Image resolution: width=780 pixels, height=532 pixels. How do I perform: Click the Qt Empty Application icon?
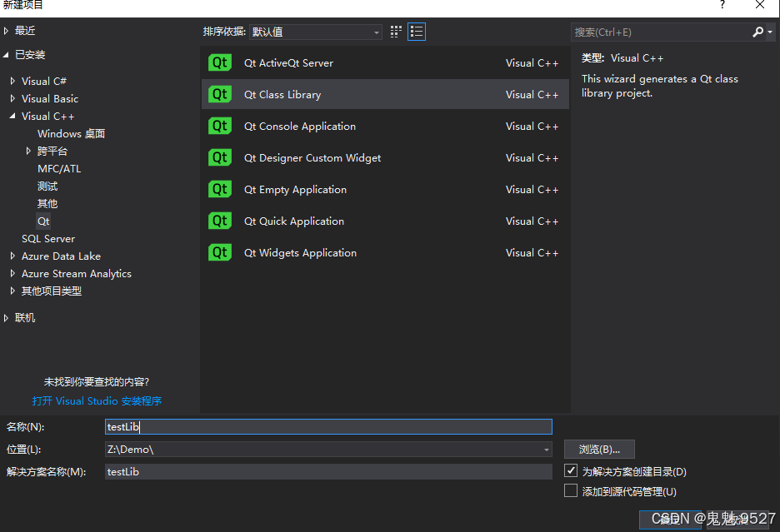(x=220, y=189)
